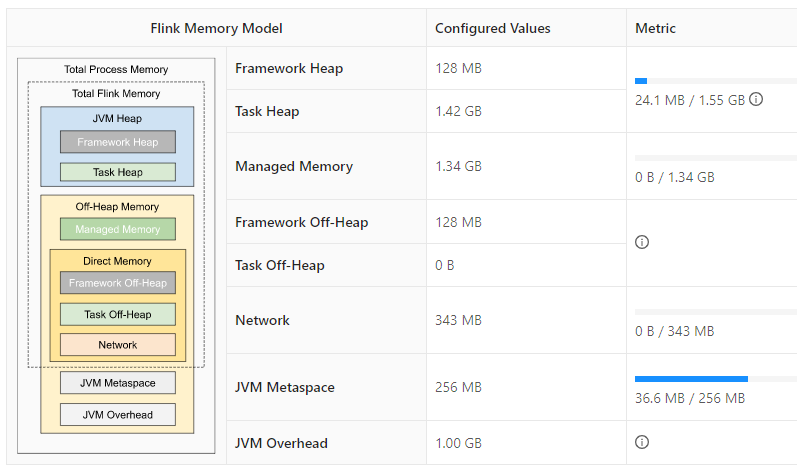Click gray Framework Heap box in diagram

click(x=117, y=142)
